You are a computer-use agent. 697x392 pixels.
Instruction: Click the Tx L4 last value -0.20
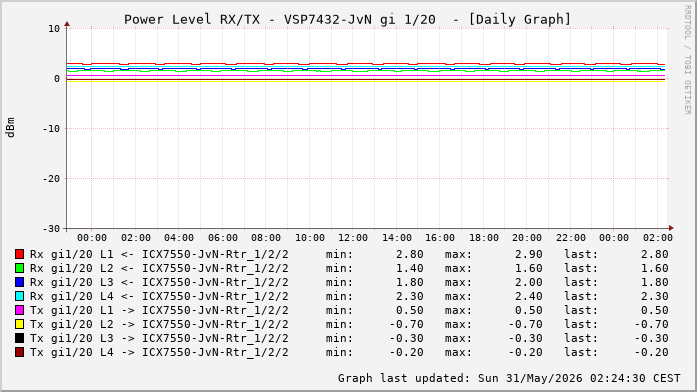[652, 352]
